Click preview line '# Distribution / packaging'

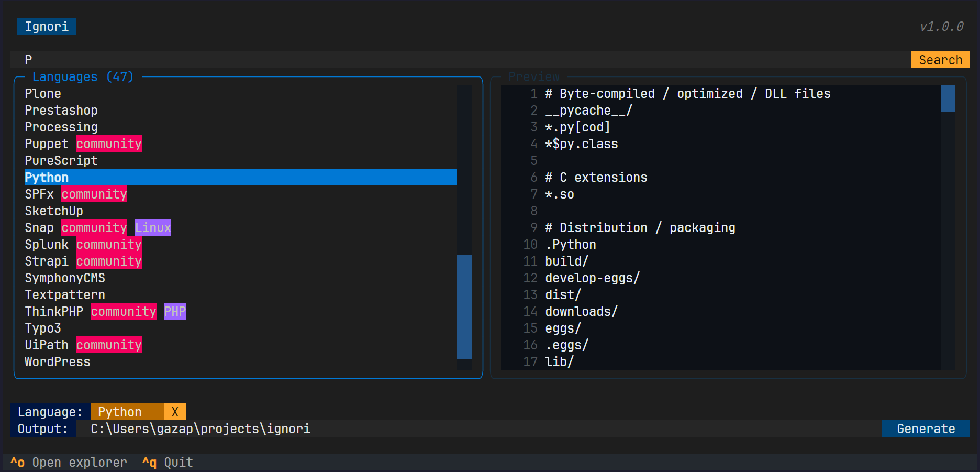(640, 227)
